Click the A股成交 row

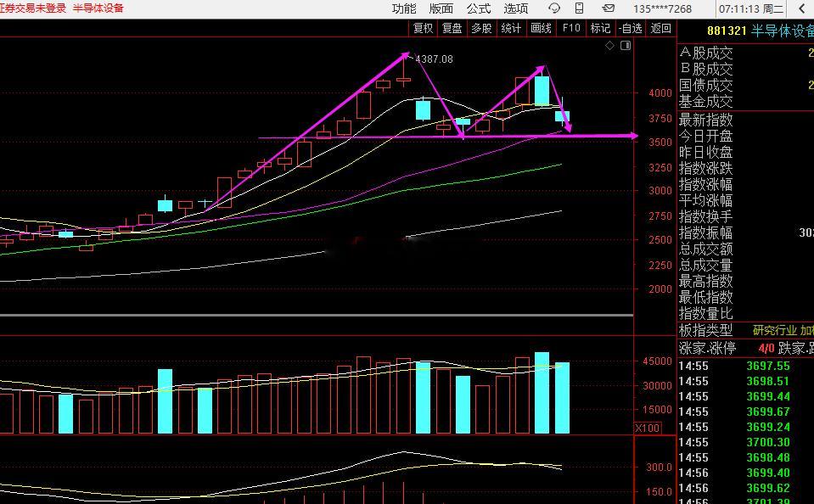pos(745,53)
